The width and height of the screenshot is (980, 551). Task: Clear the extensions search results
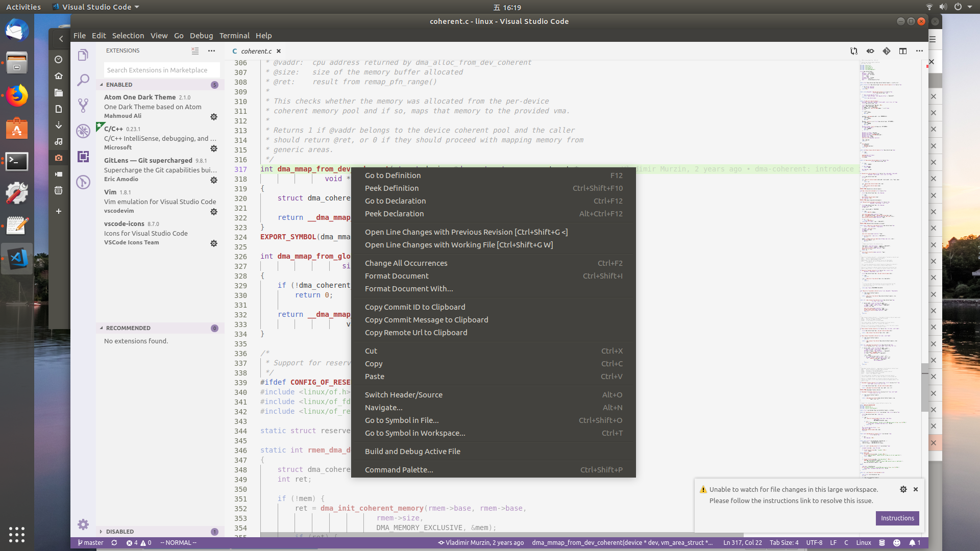pyautogui.click(x=195, y=51)
